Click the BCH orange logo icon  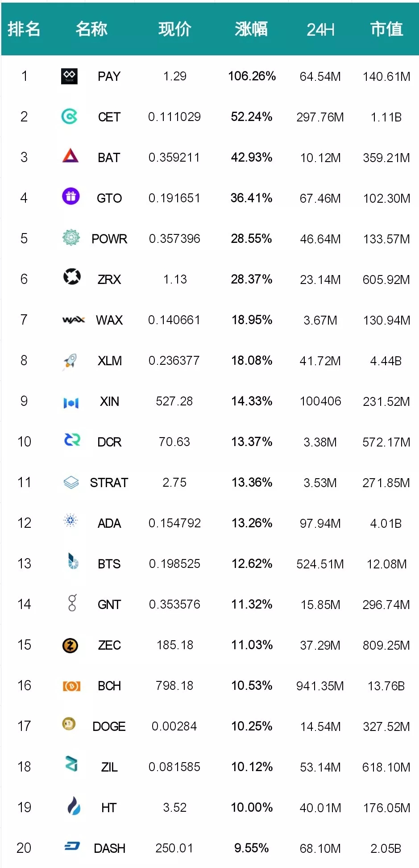point(71,686)
